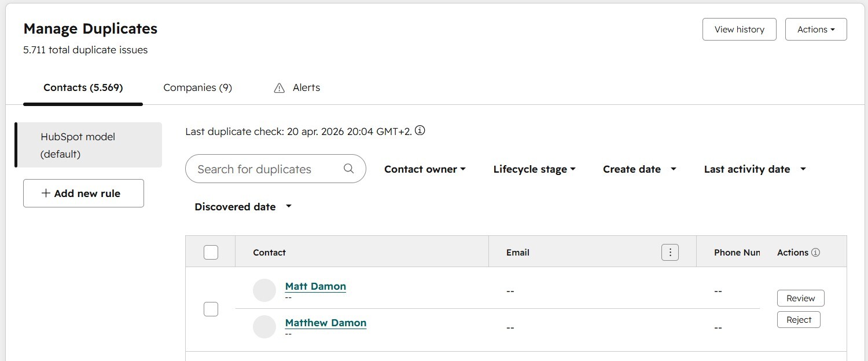868x361 pixels.
Task: Open the Email column options menu
Action: click(670, 252)
